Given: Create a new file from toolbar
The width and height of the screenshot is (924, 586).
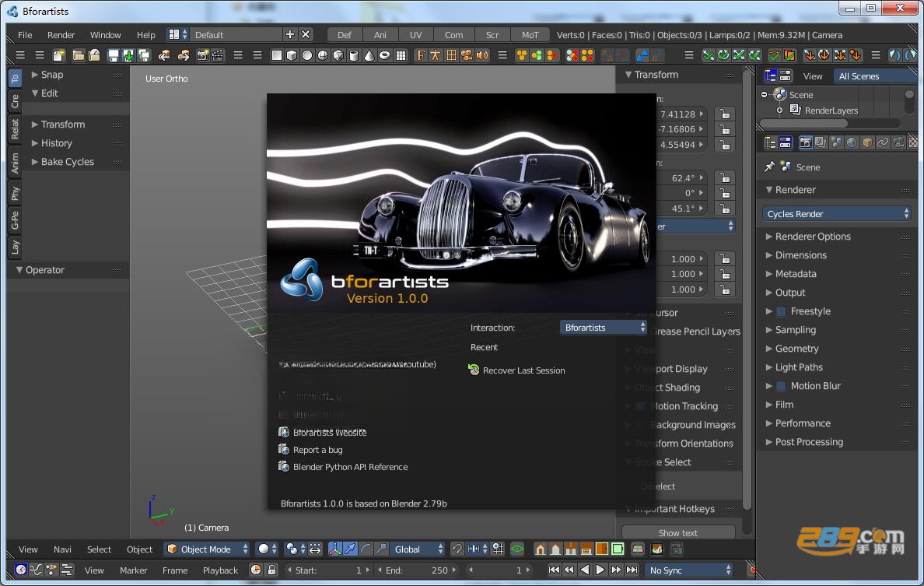Looking at the screenshot, I should (58, 55).
